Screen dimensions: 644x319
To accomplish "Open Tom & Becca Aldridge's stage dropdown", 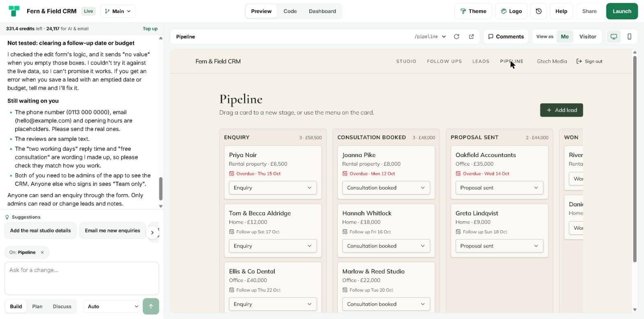I will (x=273, y=246).
